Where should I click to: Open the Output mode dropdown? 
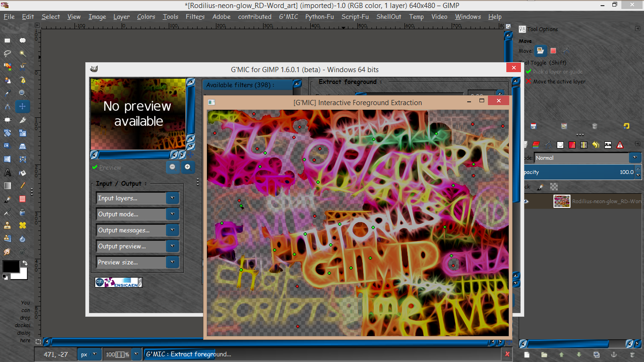point(138,214)
